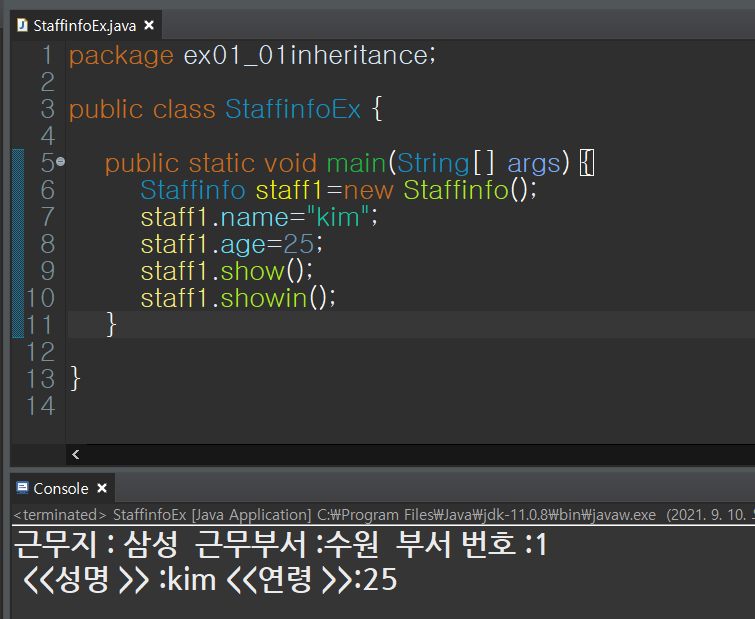Viewport: 755px width, 619px height.
Task: Click the new keyword on line 6
Action: (368, 191)
